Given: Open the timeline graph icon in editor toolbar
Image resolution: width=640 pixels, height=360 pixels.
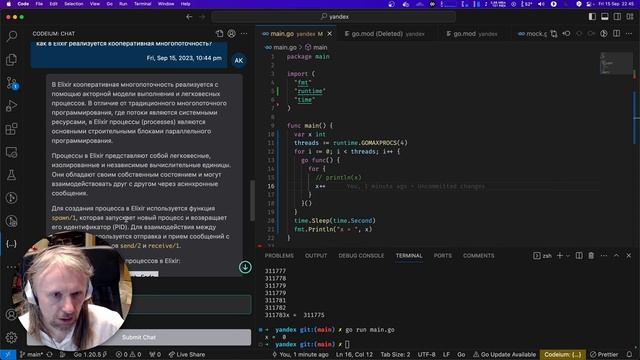Looking at the screenshot, I should 604,33.
